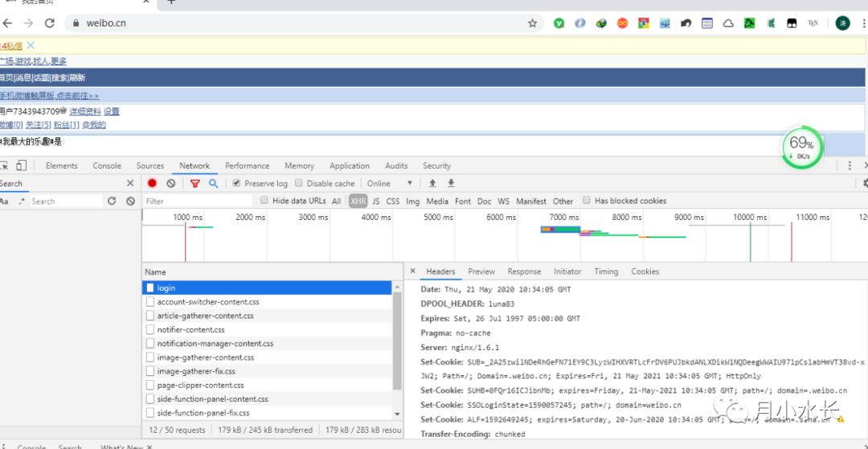Toggle match case Aa in search
This screenshot has height=449, width=868.
tap(4, 202)
